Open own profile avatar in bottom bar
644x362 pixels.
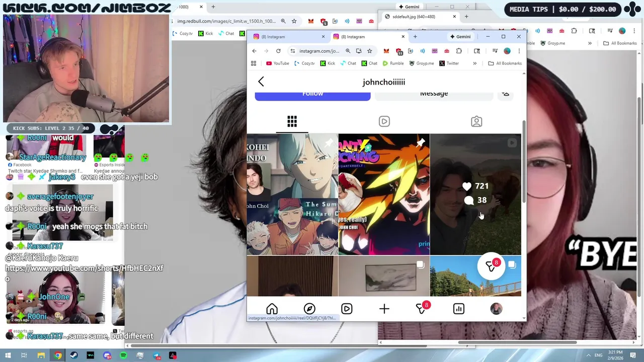496,309
